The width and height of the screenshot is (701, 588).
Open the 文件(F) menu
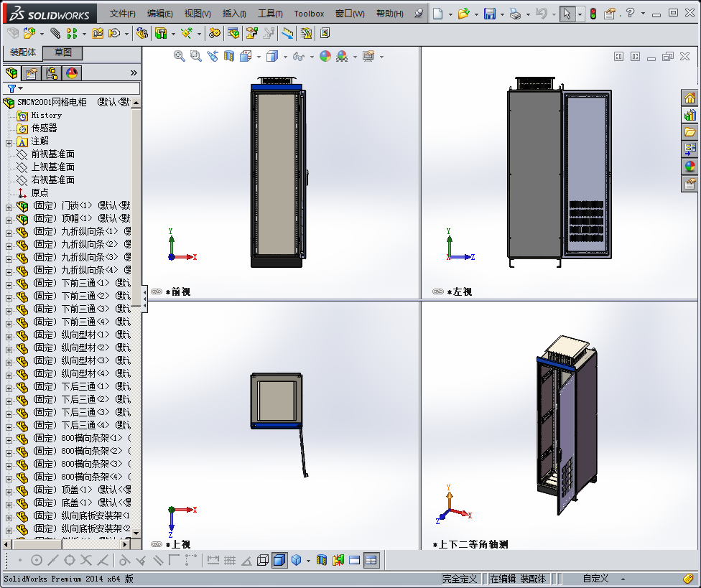coord(123,14)
